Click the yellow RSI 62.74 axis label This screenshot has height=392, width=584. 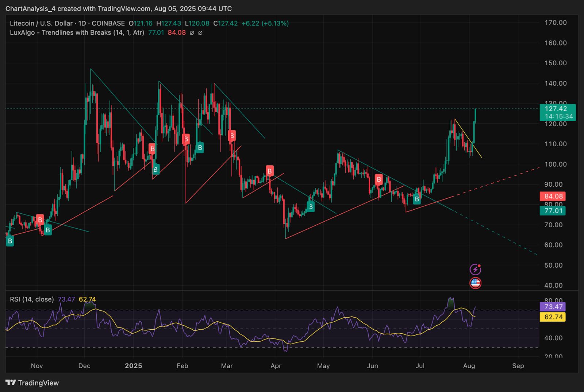coord(553,317)
